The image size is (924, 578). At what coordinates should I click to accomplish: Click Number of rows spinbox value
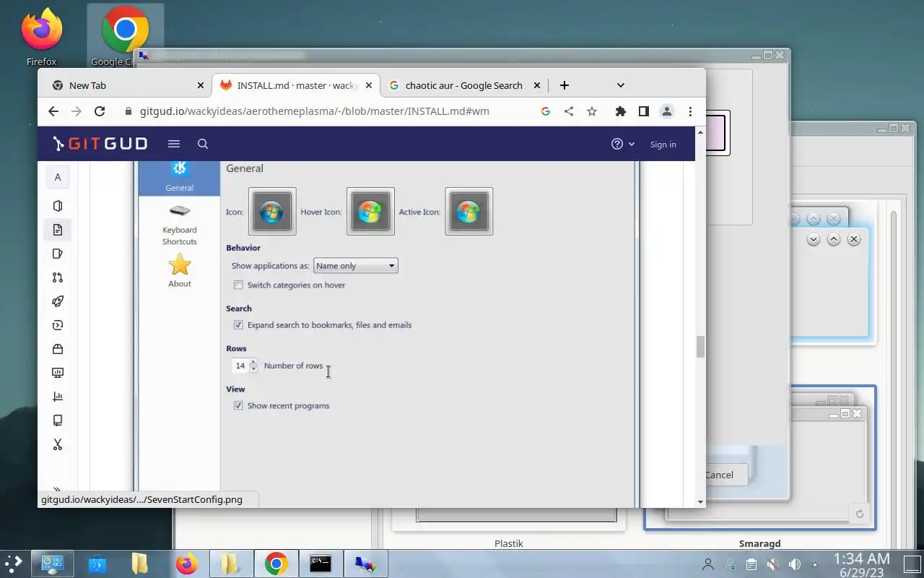pyautogui.click(x=240, y=366)
